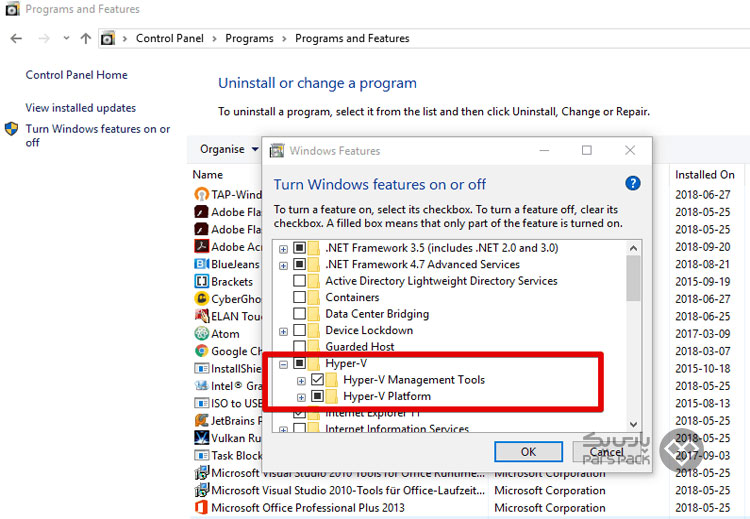Select the InstallShield program icon
The width and height of the screenshot is (750, 519).
201,368
